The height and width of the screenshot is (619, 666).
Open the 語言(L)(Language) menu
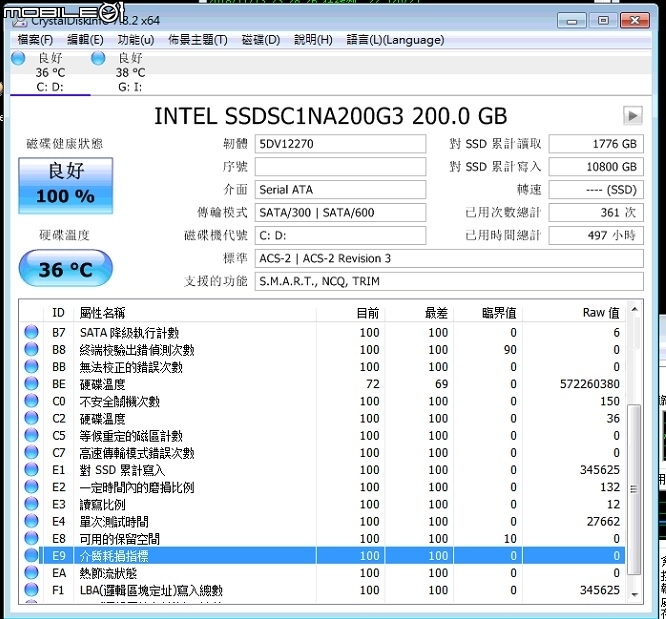click(395, 40)
